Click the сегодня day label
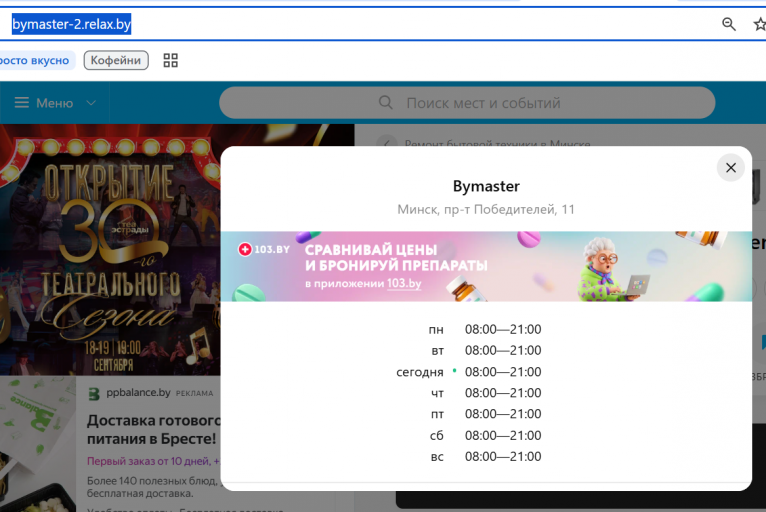This screenshot has width=766, height=512. (x=420, y=372)
